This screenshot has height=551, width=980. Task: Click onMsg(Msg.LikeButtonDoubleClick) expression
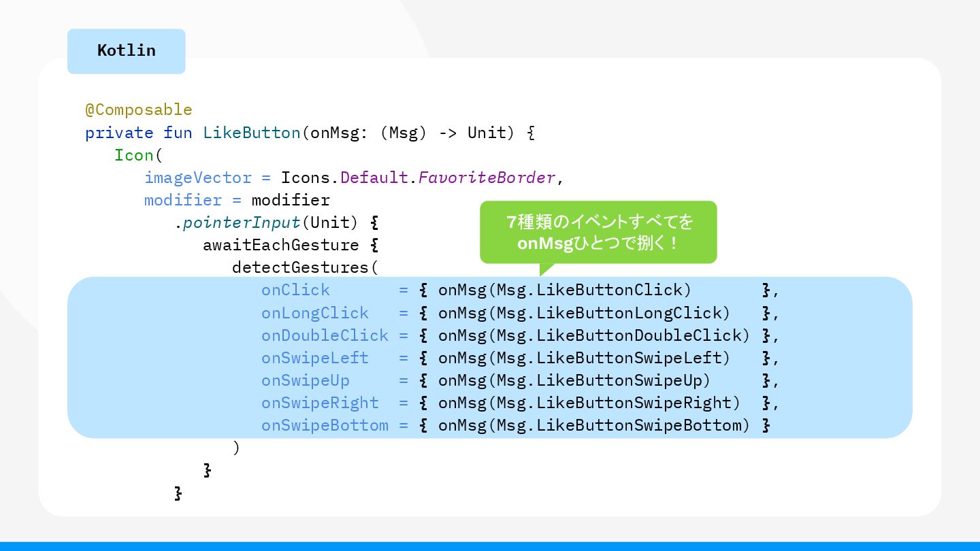coord(594,335)
